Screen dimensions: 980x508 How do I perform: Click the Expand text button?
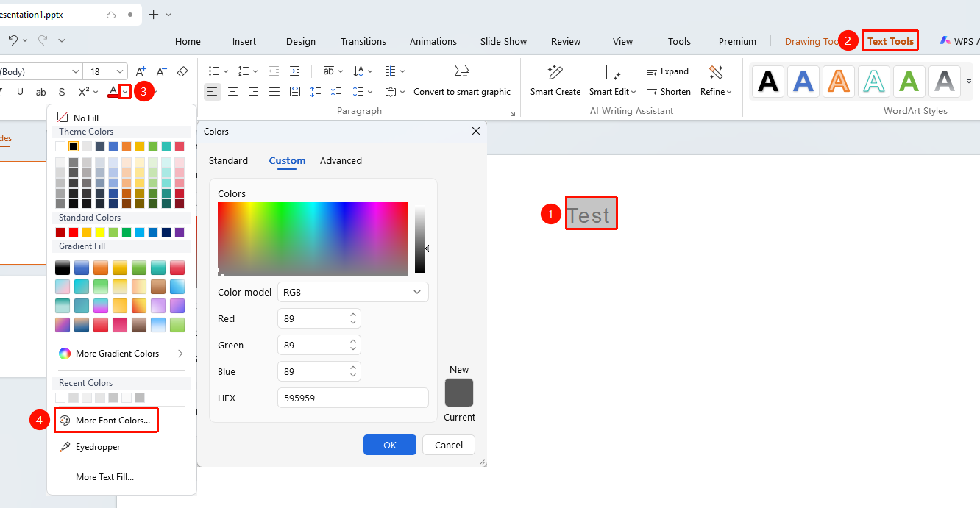point(667,71)
